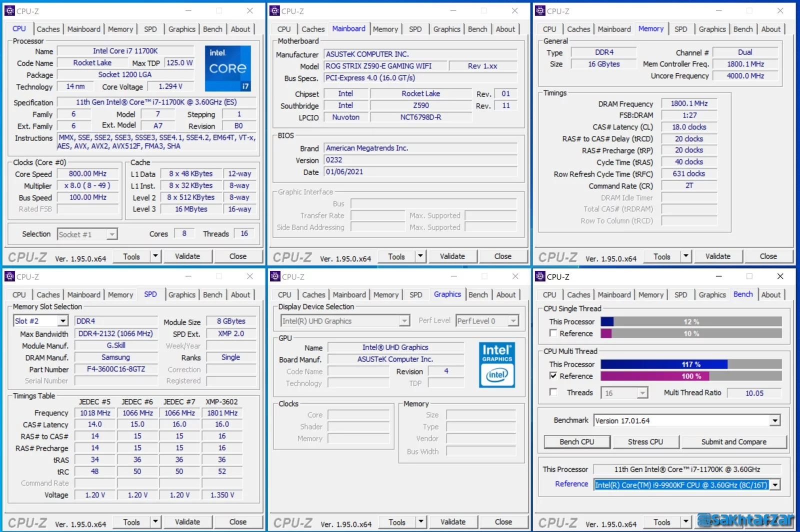Click the Core Speed value 800.00 MHz
Viewport: 800px width, 532px height.
tap(87, 174)
